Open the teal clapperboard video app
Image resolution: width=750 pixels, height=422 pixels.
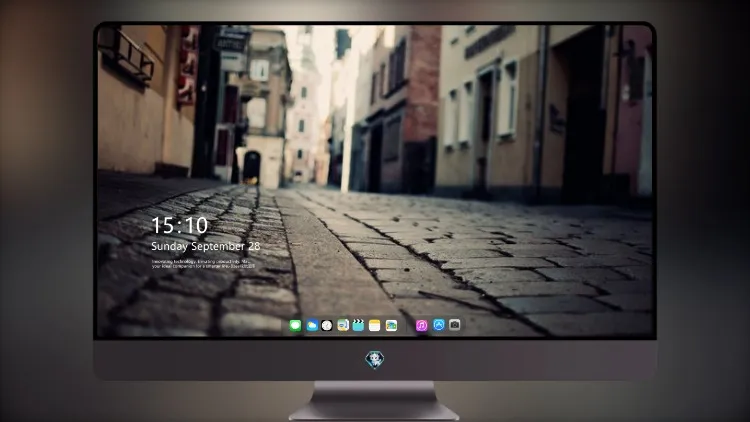pyautogui.click(x=358, y=325)
